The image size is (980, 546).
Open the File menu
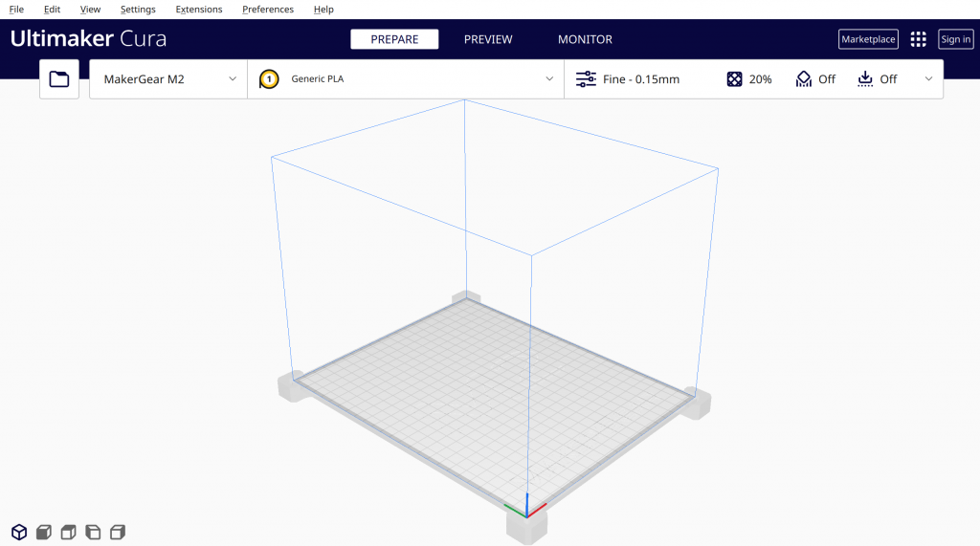(x=16, y=10)
